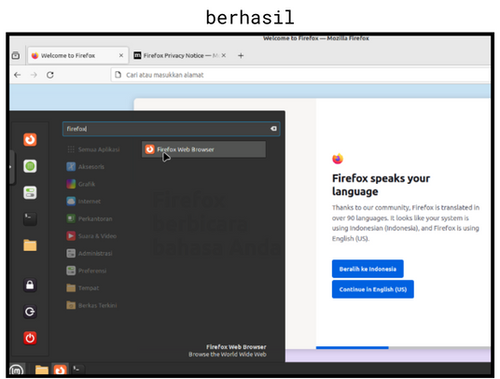This screenshot has width=500, height=379.
Task: Click Firefox icon in taskbar
Action: (60, 370)
